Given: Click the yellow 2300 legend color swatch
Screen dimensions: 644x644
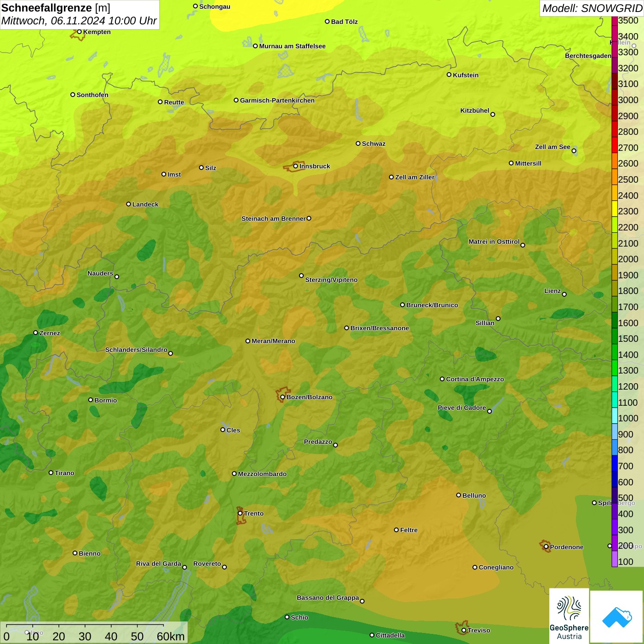Looking at the screenshot, I should (615, 209).
